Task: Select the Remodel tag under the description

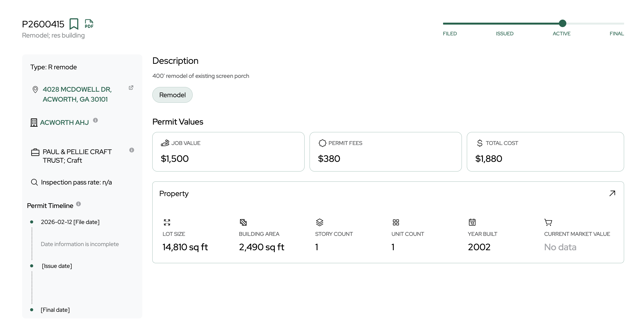Action: pyautogui.click(x=172, y=95)
